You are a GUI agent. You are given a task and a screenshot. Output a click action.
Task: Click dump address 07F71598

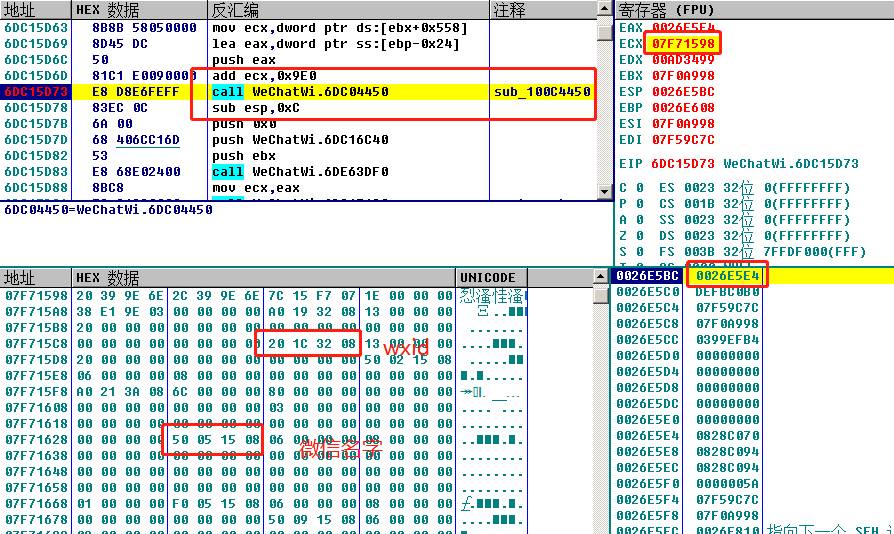[x=36, y=296]
